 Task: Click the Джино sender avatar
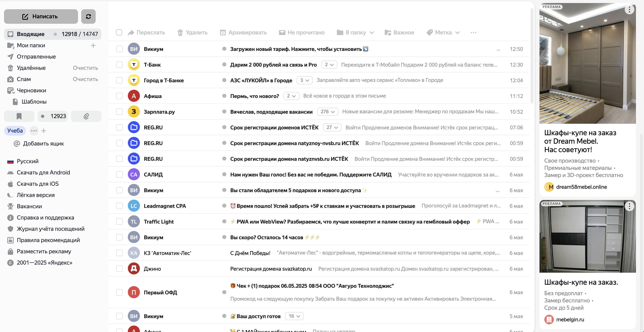[134, 269]
